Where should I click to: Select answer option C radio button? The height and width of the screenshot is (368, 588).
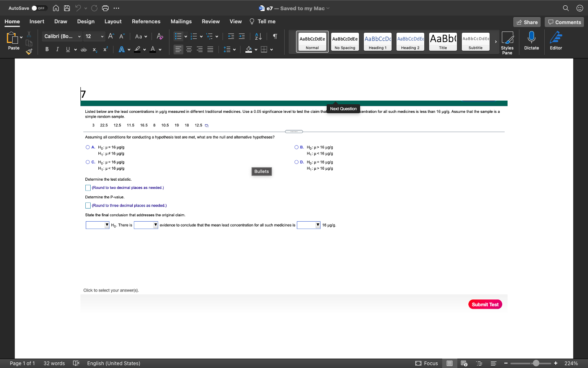[88, 162]
